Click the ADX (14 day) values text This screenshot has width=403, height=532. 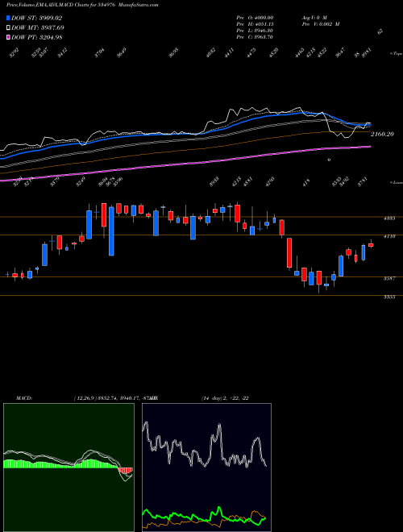pyautogui.click(x=225, y=398)
